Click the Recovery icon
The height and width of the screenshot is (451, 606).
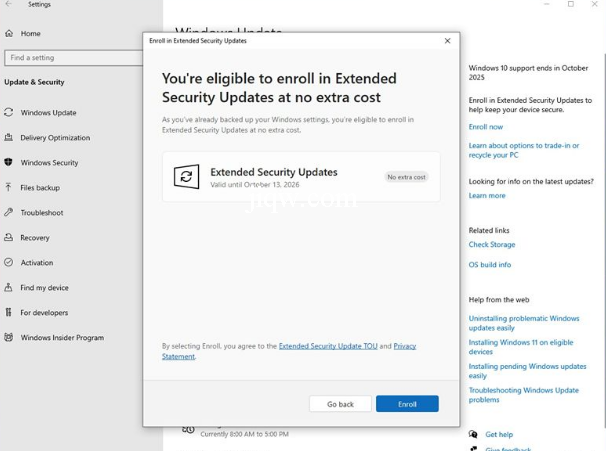[x=9, y=237]
